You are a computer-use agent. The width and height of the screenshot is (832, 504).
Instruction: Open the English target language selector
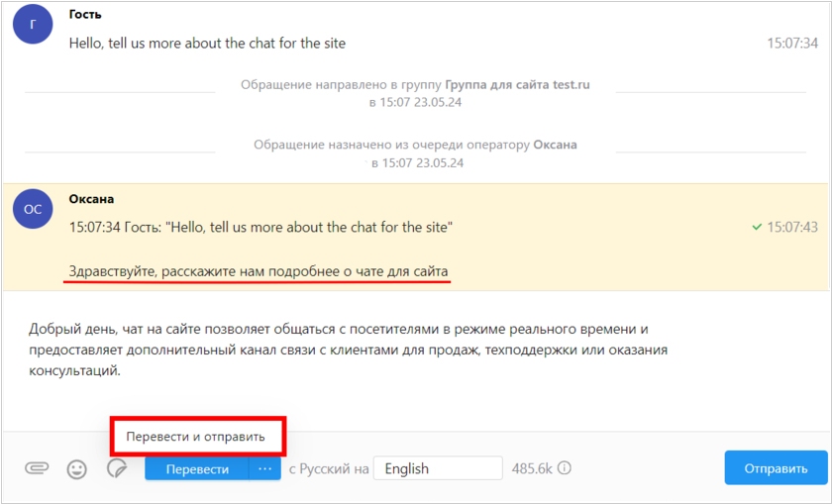438,468
